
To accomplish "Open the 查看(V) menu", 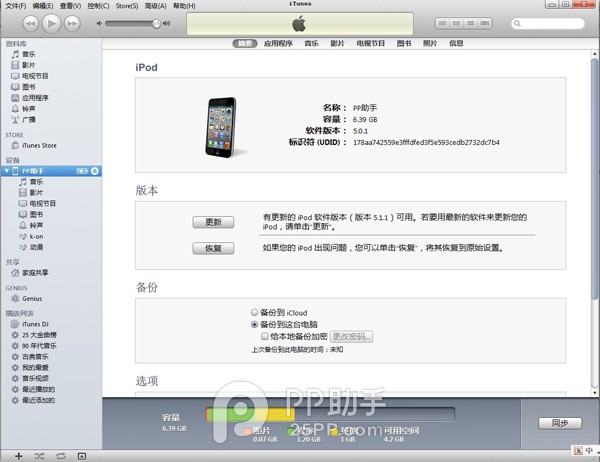I will coord(70,6).
